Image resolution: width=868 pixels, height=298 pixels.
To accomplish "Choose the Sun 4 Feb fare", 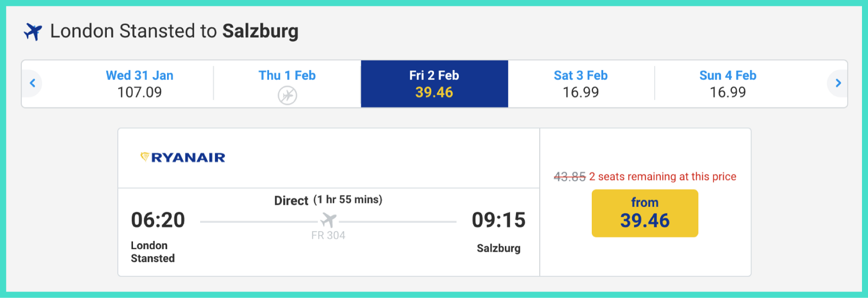I will click(728, 84).
